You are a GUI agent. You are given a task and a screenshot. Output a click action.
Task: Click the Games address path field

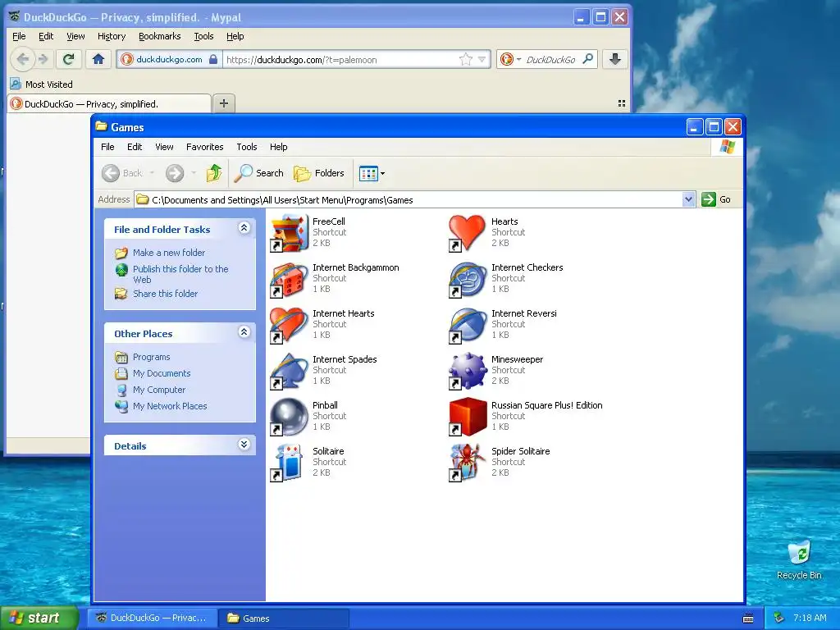pyautogui.click(x=409, y=200)
